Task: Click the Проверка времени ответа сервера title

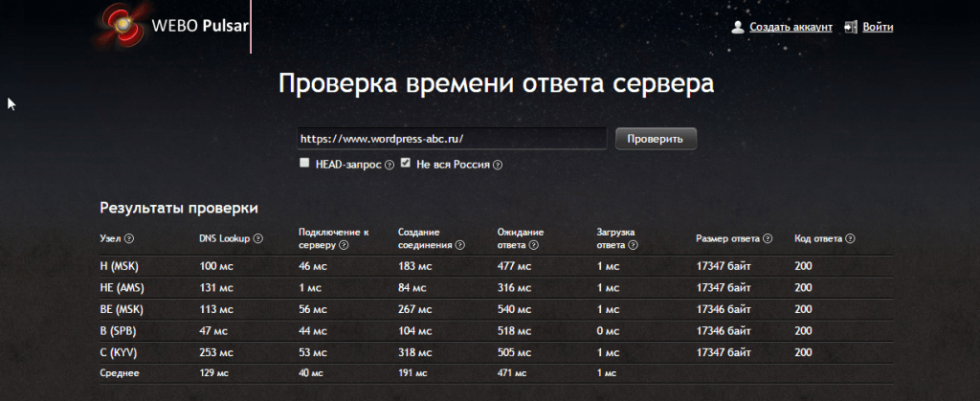Action: pyautogui.click(x=497, y=83)
